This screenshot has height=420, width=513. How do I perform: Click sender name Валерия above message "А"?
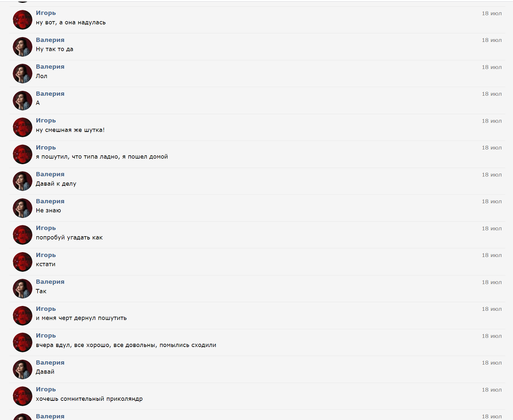tap(50, 94)
